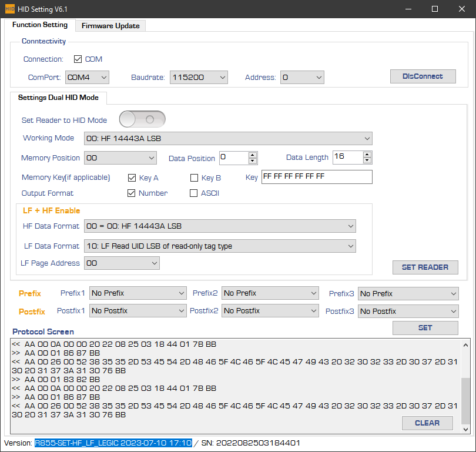The image size is (476, 452).
Task: Switch to the Firmware Update tab
Action: 110,26
